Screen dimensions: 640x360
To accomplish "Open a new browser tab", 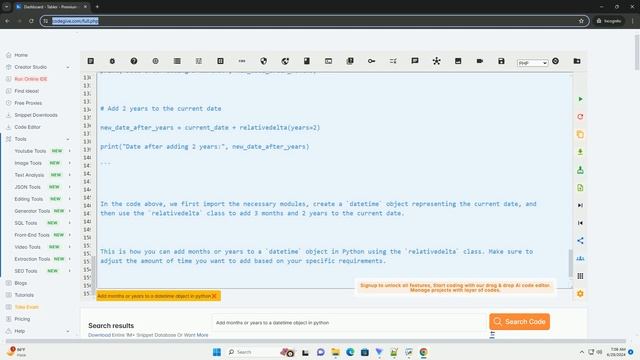I will [x=97, y=7].
